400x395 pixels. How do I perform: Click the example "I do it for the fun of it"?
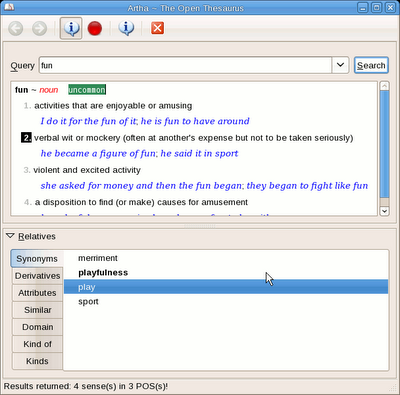88,121
